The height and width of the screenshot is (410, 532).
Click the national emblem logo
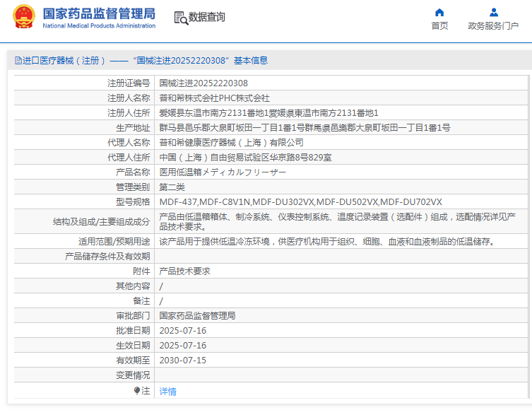(x=24, y=17)
